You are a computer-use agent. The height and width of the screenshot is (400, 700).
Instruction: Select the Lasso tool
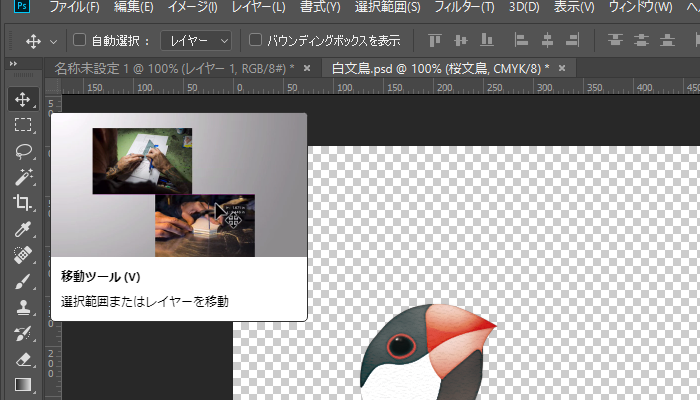(23, 151)
